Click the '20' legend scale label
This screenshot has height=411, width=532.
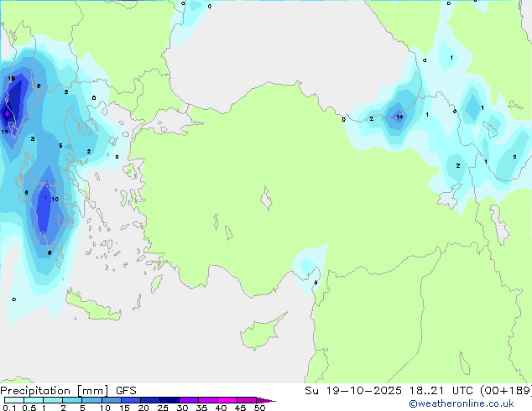coord(143,408)
